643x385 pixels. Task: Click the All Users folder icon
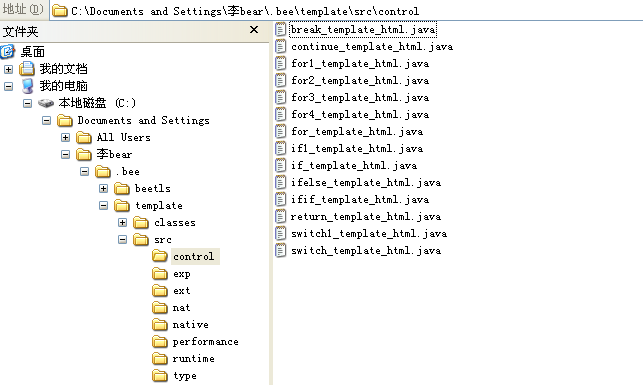tap(84, 138)
